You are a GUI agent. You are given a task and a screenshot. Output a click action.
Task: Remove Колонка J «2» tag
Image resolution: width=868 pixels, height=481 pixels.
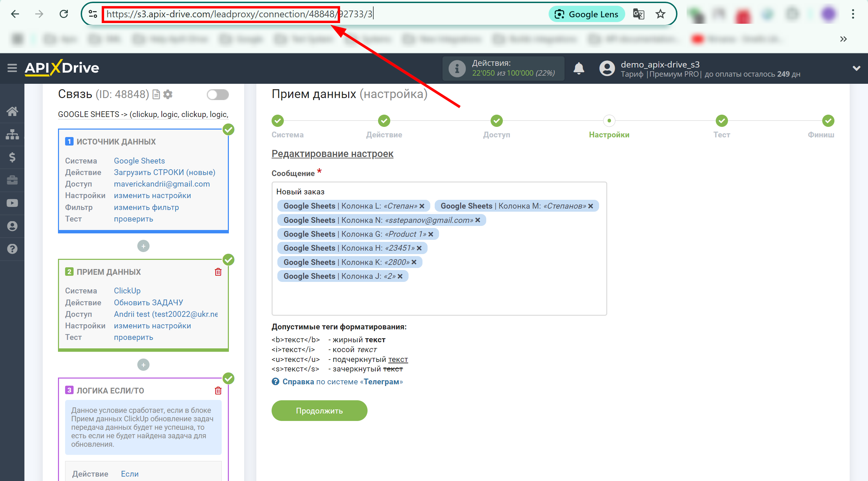click(x=400, y=276)
